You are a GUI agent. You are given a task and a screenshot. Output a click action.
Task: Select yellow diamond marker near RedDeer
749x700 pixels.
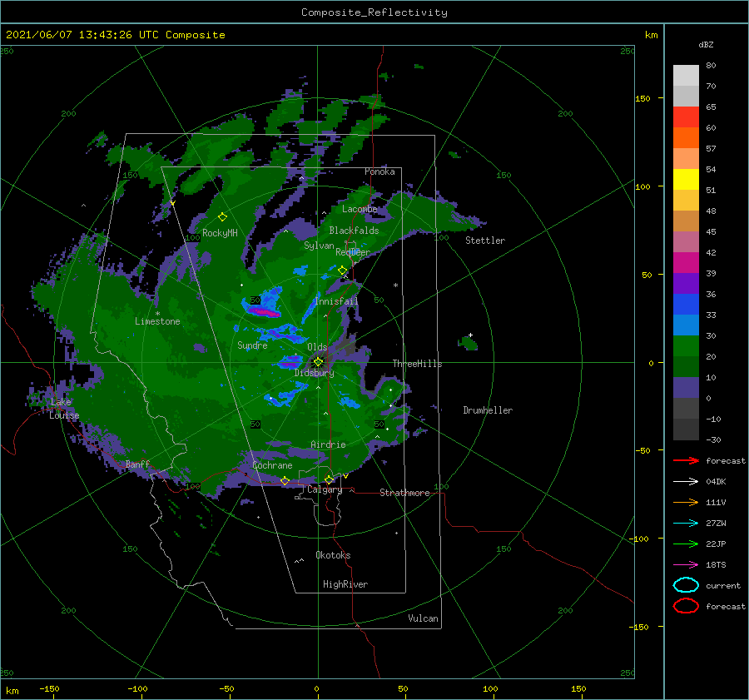[342, 271]
